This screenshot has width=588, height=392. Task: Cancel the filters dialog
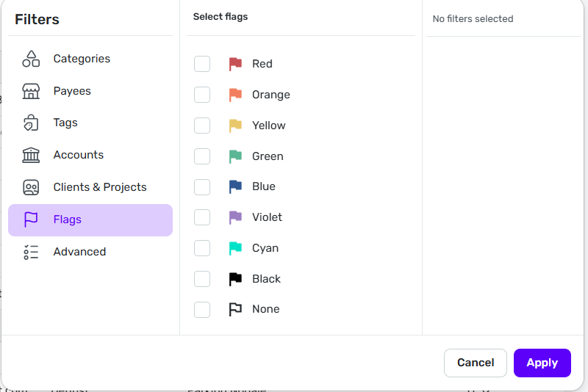coord(475,363)
